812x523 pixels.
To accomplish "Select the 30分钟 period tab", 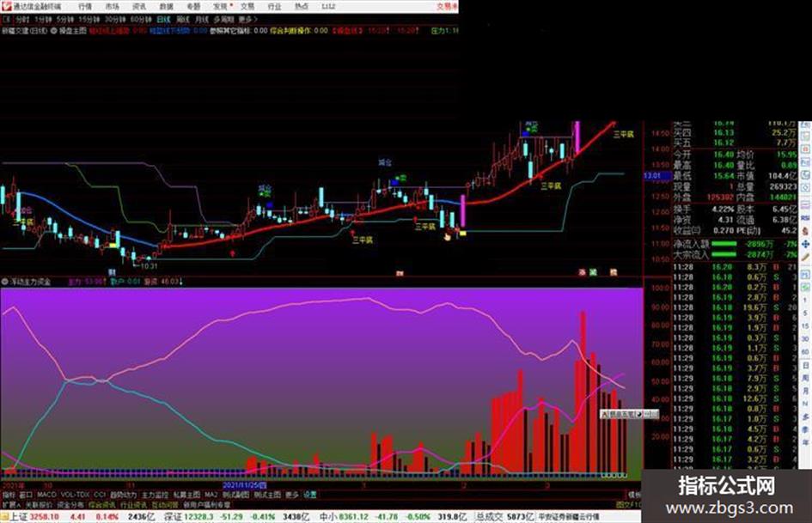I will click(115, 19).
